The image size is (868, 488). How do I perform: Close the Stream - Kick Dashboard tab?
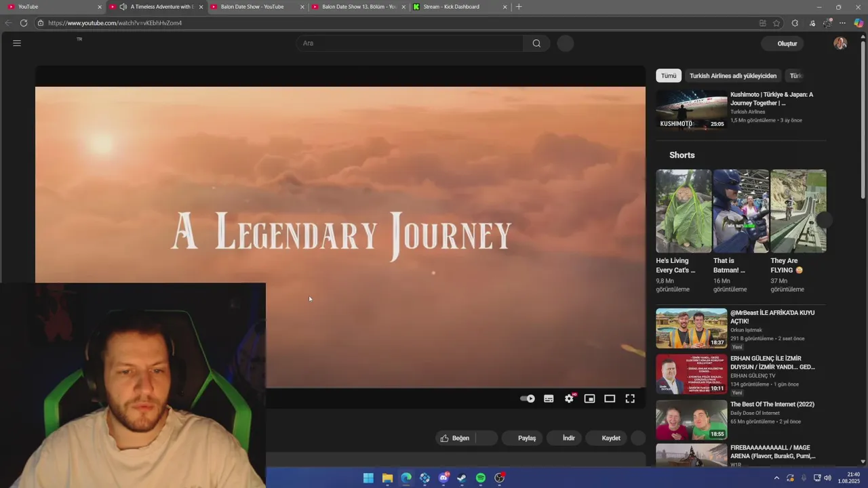[x=505, y=7]
